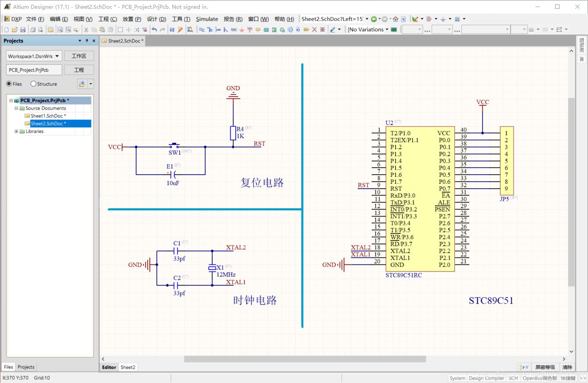Viewport: 588px width, 383px height.
Task: Expand the address bar dropdown arrow
Action: point(367,19)
